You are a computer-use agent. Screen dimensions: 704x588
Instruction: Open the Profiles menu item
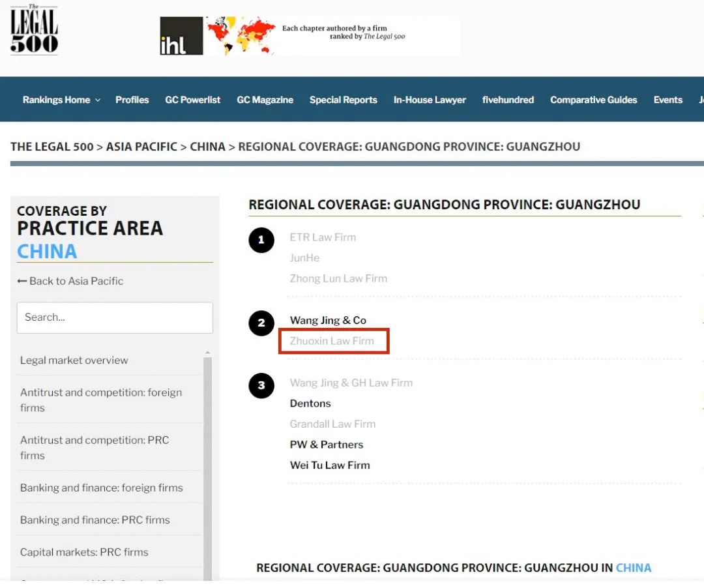(x=132, y=100)
